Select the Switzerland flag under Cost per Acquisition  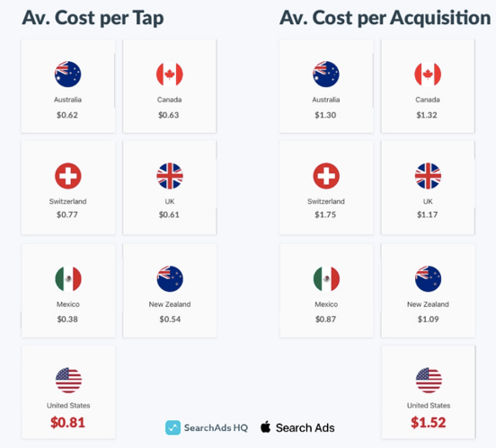point(326,176)
